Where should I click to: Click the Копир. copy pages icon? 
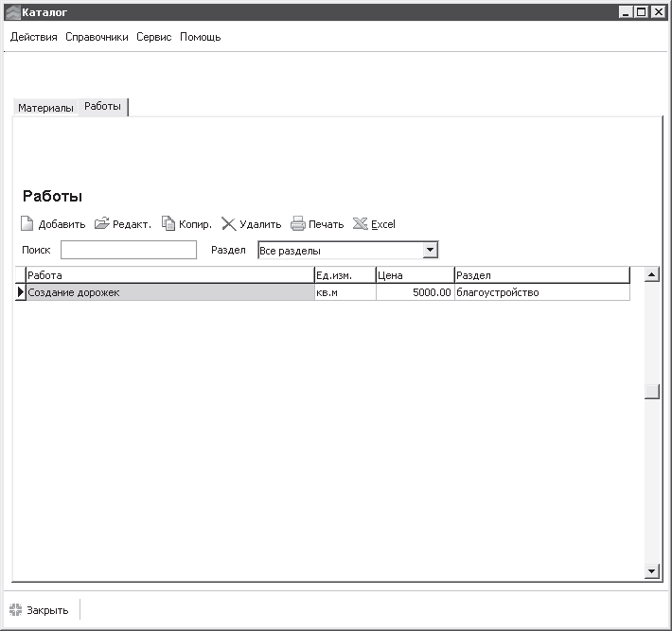[x=168, y=223]
